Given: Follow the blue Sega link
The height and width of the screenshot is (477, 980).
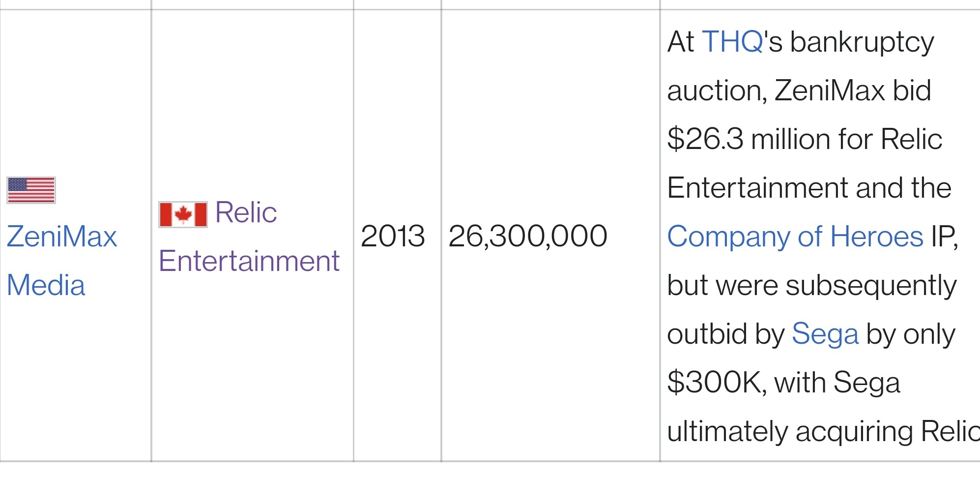Looking at the screenshot, I should [x=825, y=334].
